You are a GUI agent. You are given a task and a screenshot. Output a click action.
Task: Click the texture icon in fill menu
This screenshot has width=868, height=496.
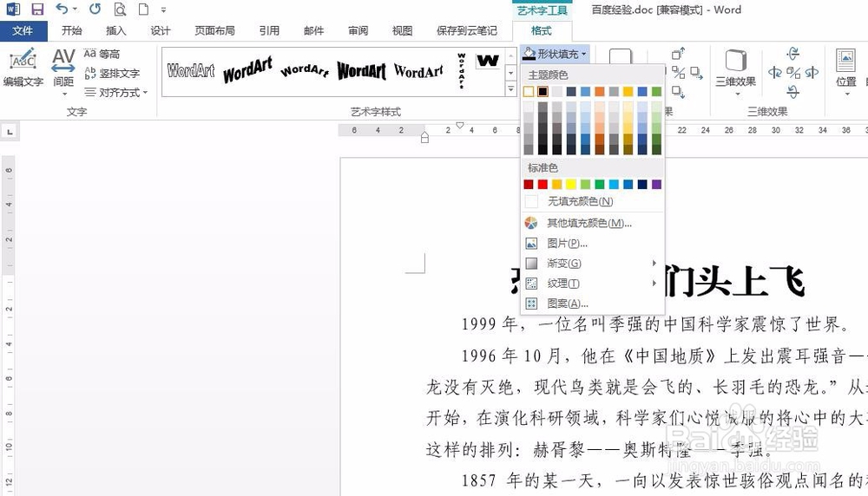click(x=531, y=283)
